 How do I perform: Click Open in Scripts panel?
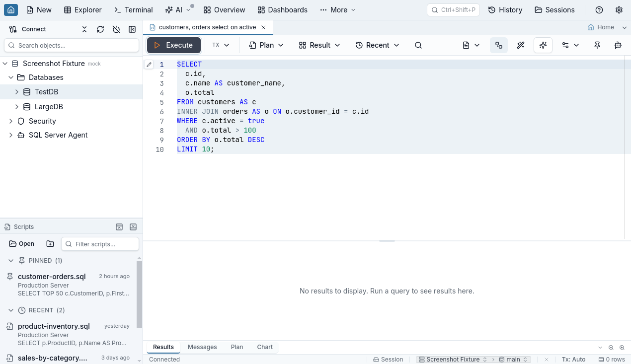coord(22,244)
